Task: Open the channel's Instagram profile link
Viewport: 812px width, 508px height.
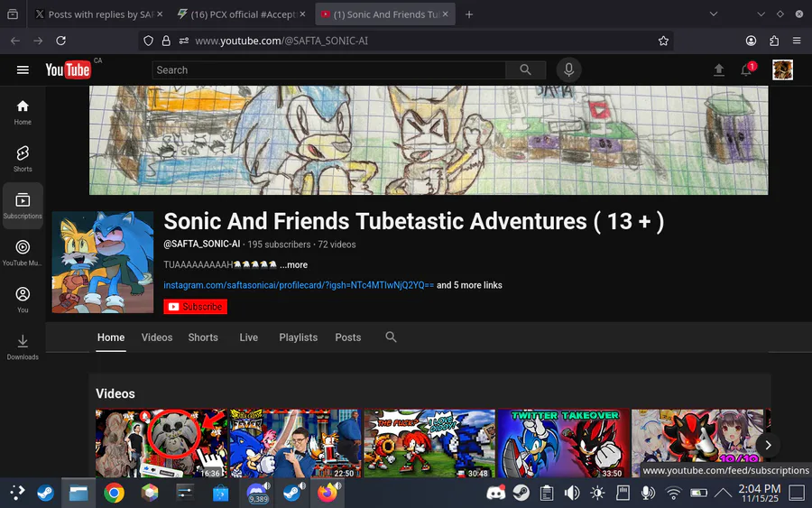Action: [x=299, y=285]
